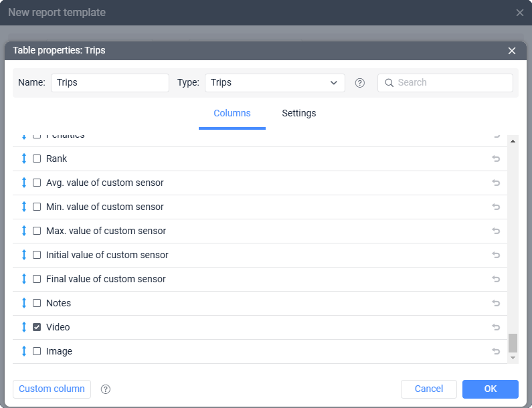
Task: Reset the Video column with its undo icon
Action: [x=496, y=328]
